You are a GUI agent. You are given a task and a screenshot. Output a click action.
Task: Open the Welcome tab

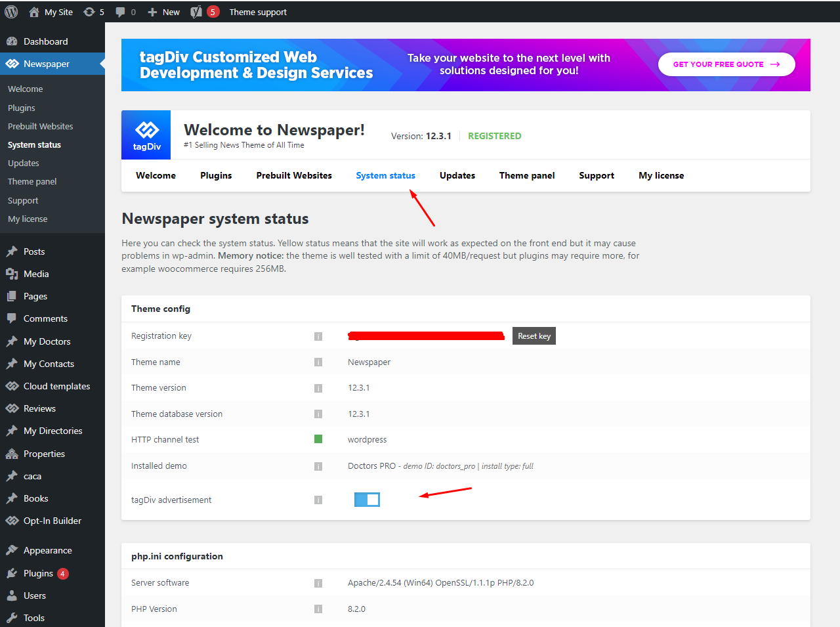point(156,175)
